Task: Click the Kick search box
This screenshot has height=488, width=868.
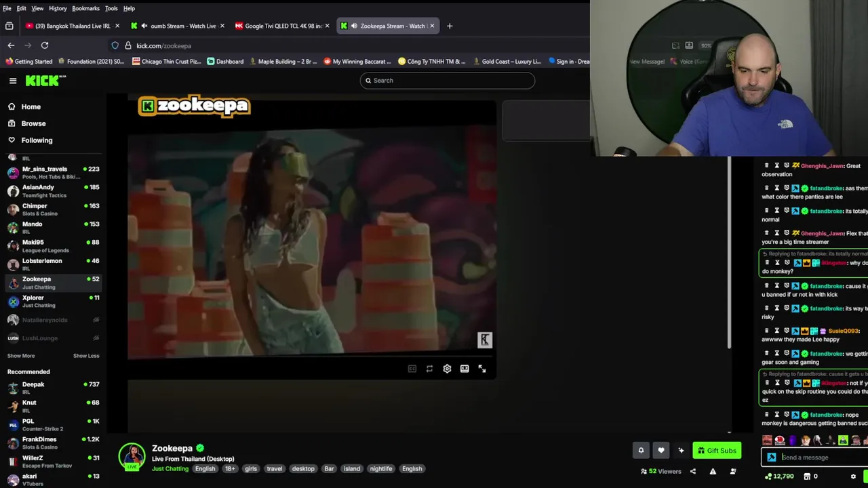Action: point(448,81)
